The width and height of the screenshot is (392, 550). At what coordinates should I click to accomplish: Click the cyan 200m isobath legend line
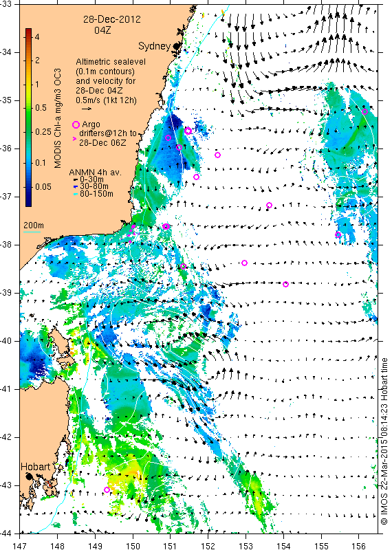[x=32, y=231]
